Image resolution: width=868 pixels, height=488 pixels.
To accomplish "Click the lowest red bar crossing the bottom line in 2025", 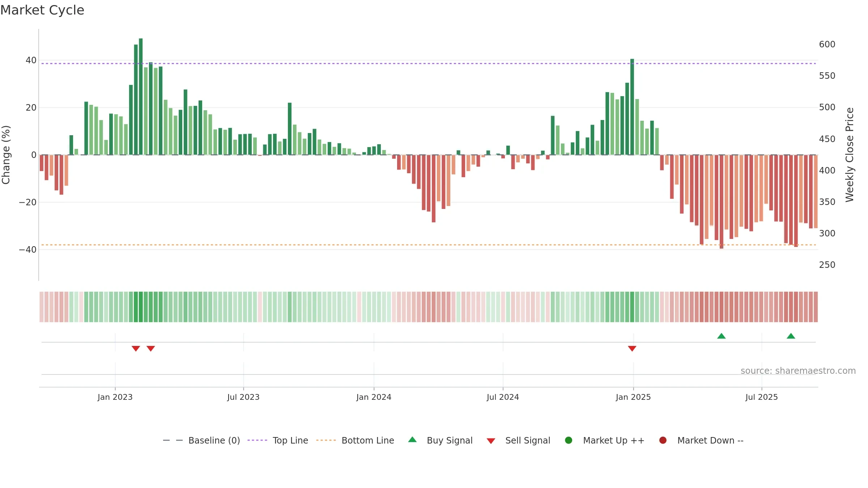I will click(x=722, y=202).
